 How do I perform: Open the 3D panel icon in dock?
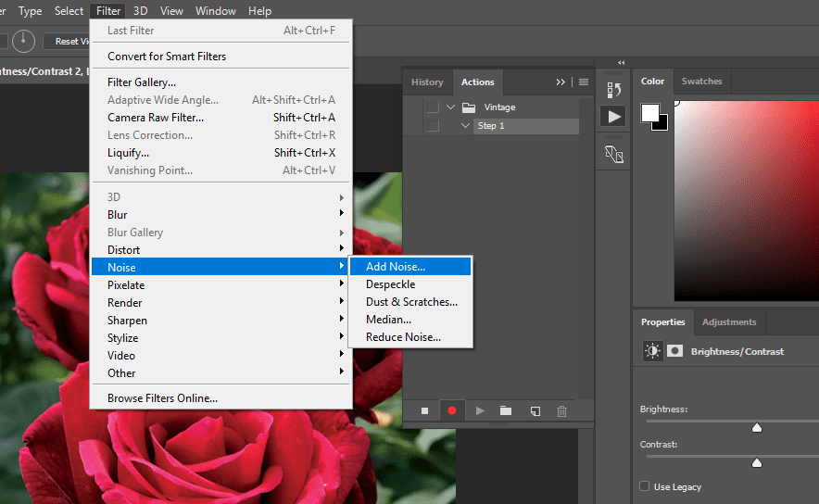click(x=613, y=154)
